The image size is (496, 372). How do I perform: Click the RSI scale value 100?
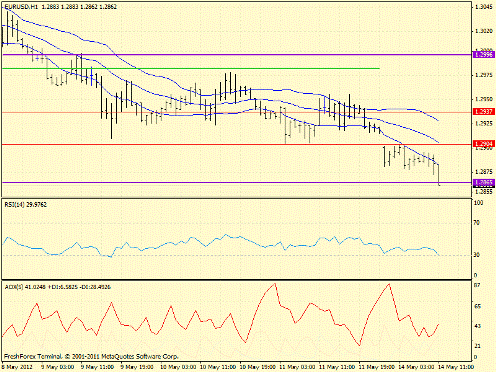point(479,203)
